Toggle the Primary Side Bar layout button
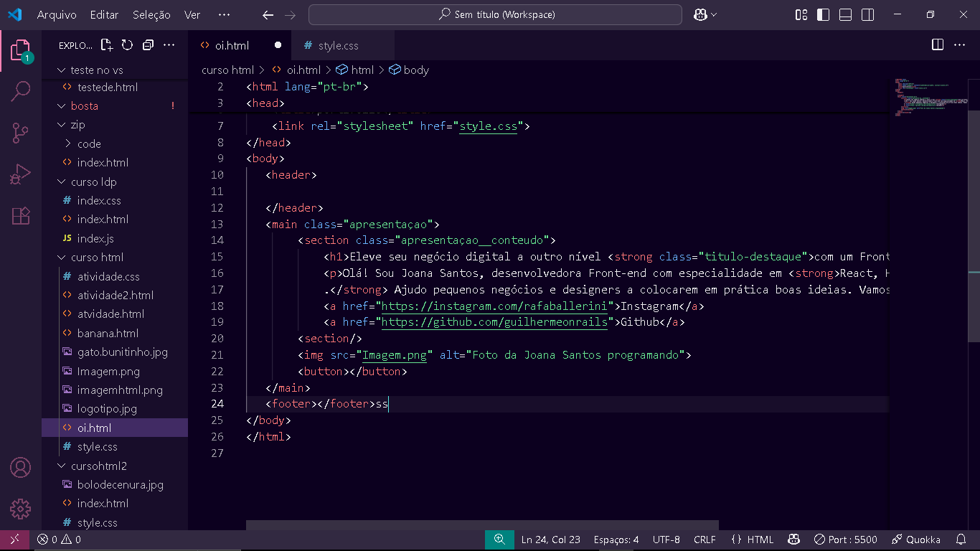 824,14
